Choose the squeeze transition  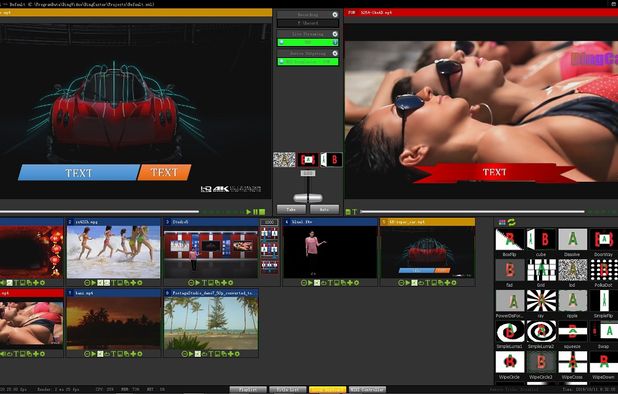[573, 331]
